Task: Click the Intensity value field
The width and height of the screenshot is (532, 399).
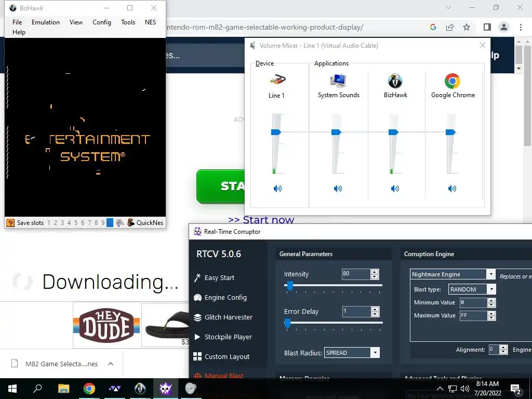Action: (356, 274)
